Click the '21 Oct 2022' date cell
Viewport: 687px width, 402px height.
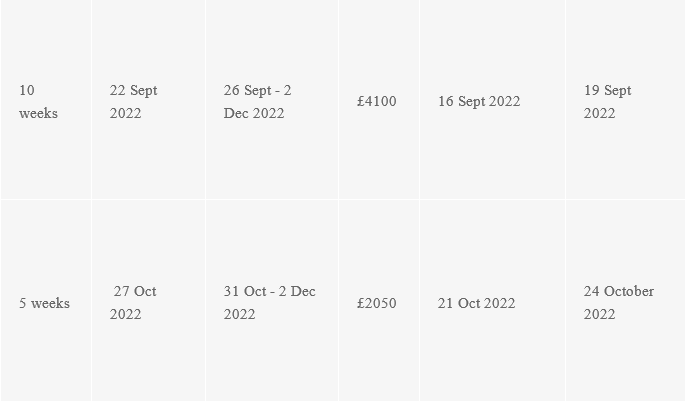pos(492,301)
